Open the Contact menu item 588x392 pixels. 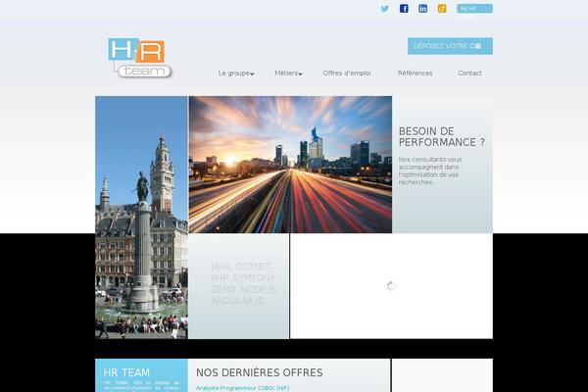click(x=469, y=73)
